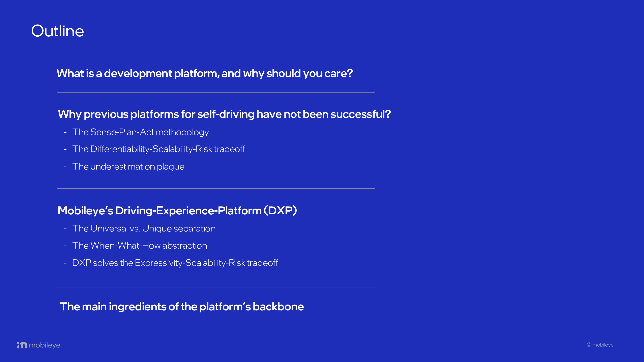Click the dash before Sense-Plan-Act methodology
The image size is (644, 362).
pyautogui.click(x=65, y=132)
